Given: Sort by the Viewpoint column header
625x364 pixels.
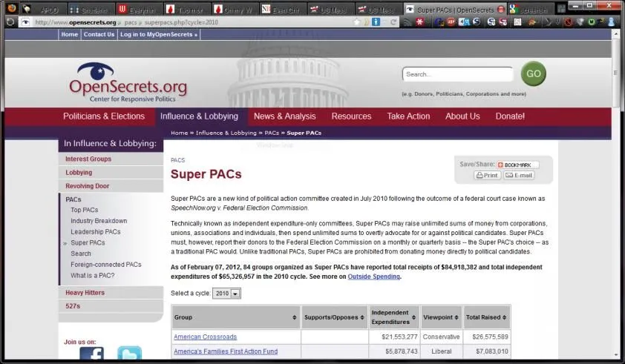Looking at the screenshot, I should (441, 317).
